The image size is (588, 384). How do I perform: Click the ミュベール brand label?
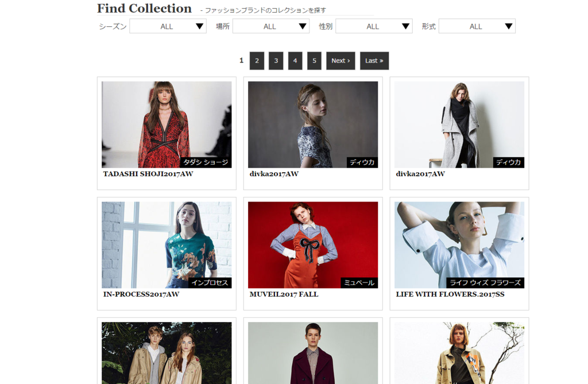click(x=359, y=283)
